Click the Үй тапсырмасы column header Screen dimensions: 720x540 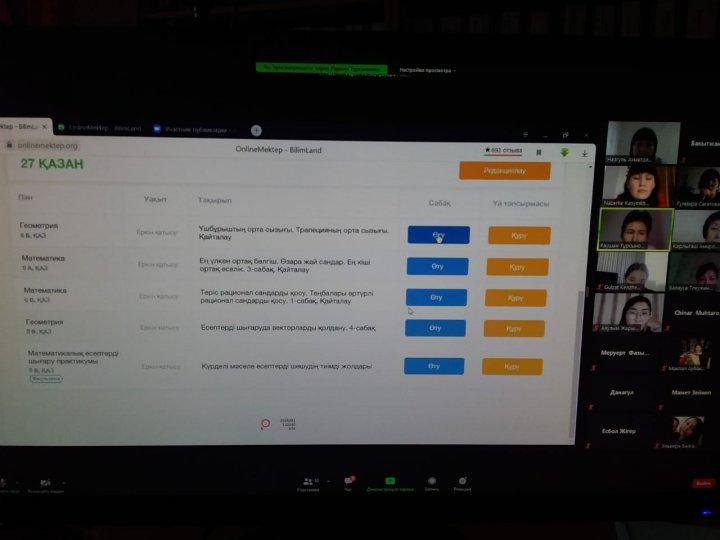point(521,203)
